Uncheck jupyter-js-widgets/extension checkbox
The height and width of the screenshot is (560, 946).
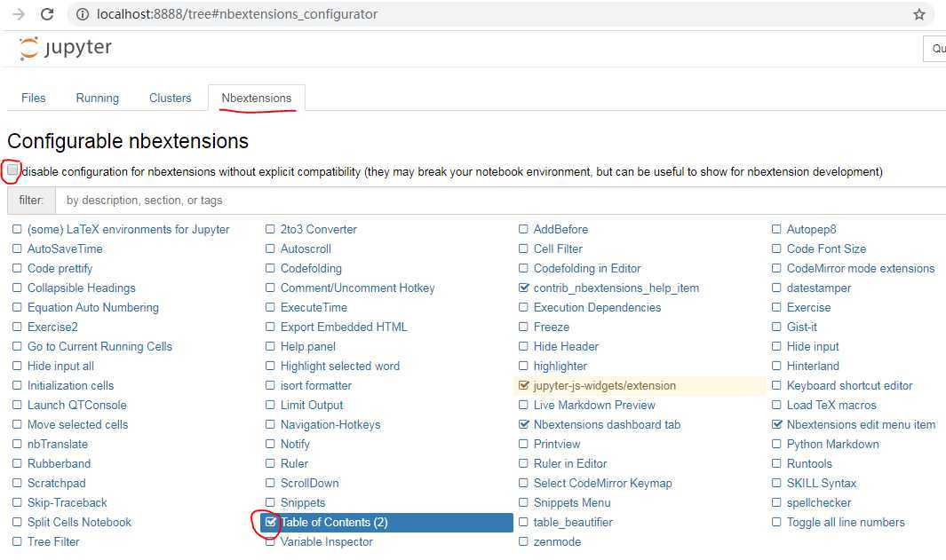pos(524,385)
